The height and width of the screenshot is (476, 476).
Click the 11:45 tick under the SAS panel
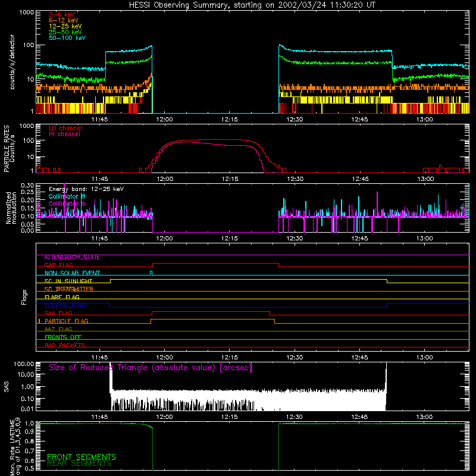point(99,417)
